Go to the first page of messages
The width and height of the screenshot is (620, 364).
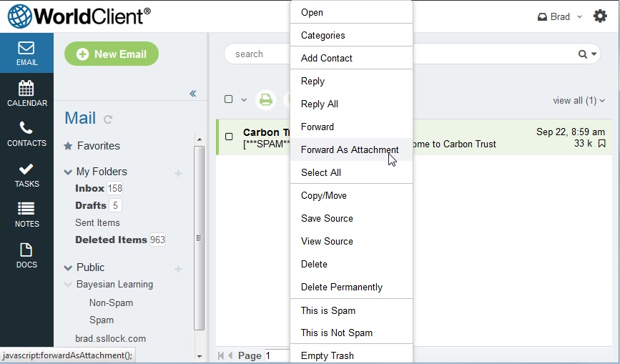point(221,355)
